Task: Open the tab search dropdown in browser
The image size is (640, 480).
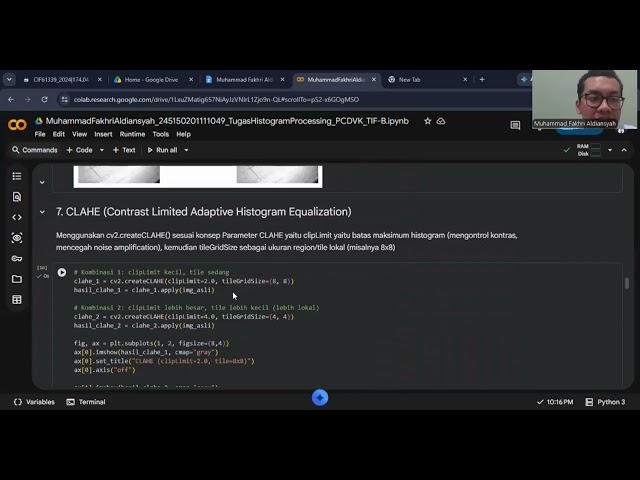Action: (x=9, y=80)
